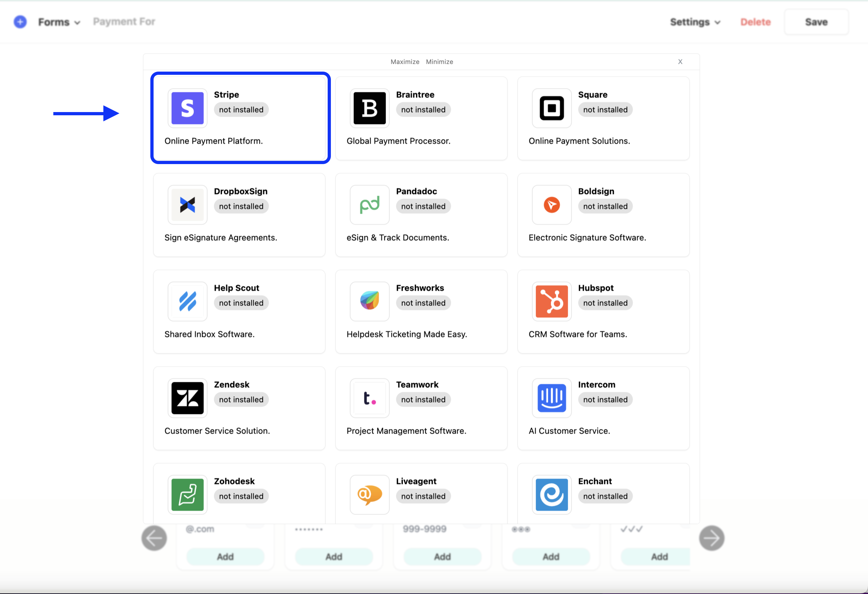Click the DropboxSign not installed badge
The image size is (868, 594).
pyautogui.click(x=241, y=206)
